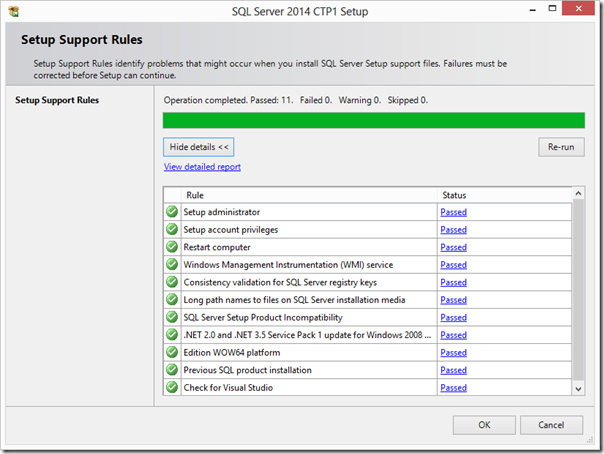Click the rules list scrollbar up arrow
The image size is (604, 454).
pyautogui.click(x=578, y=193)
